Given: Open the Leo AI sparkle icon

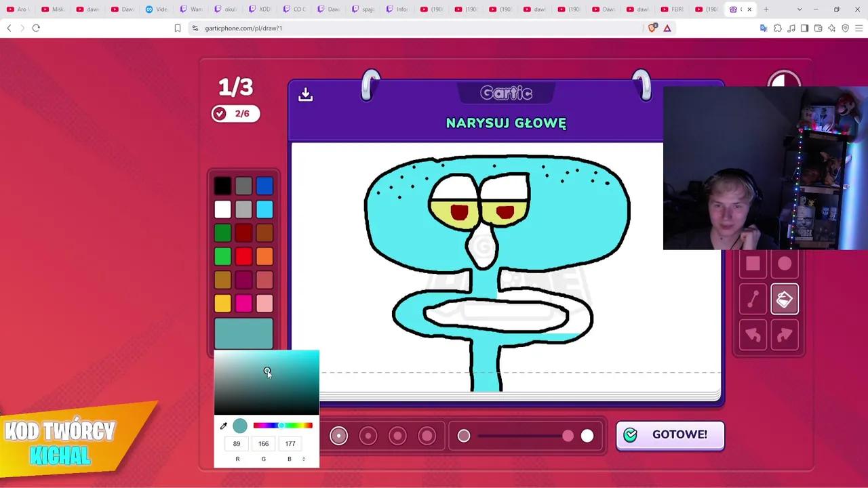Looking at the screenshot, I should point(831,28).
